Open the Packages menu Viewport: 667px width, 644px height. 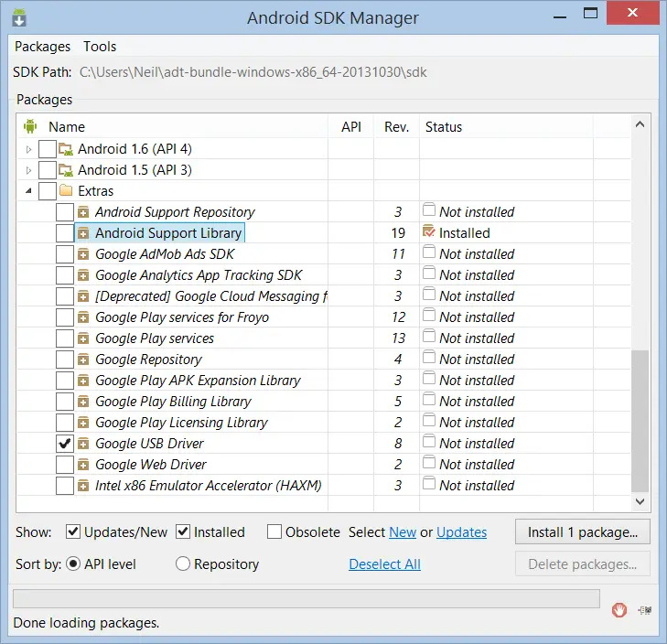click(42, 47)
